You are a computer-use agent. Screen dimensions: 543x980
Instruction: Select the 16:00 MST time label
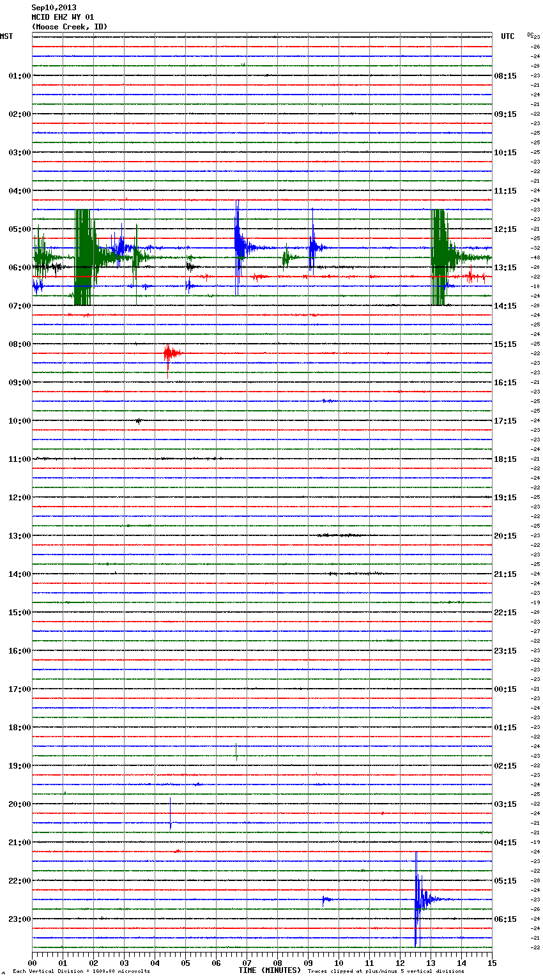click(x=20, y=650)
